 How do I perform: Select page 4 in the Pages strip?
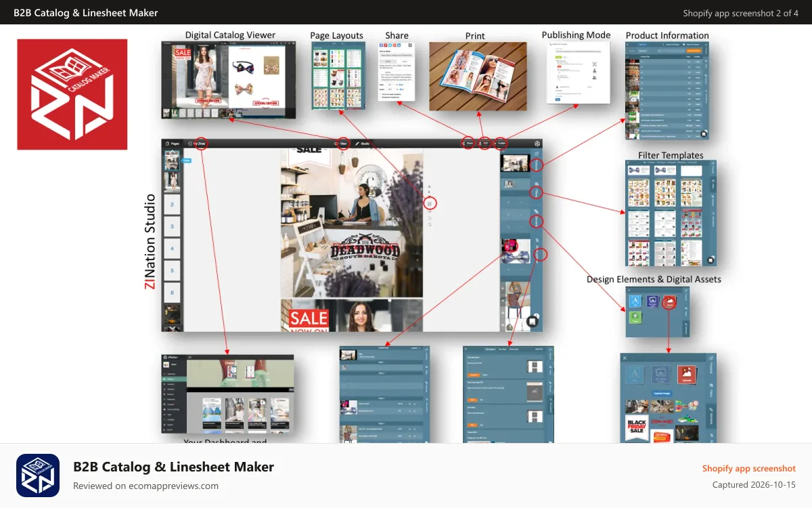172,249
